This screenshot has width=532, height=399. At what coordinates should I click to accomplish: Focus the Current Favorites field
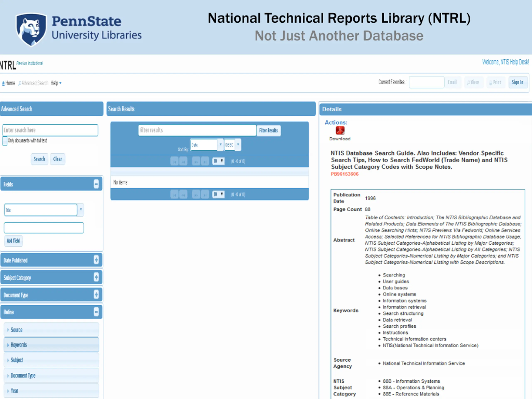point(426,82)
